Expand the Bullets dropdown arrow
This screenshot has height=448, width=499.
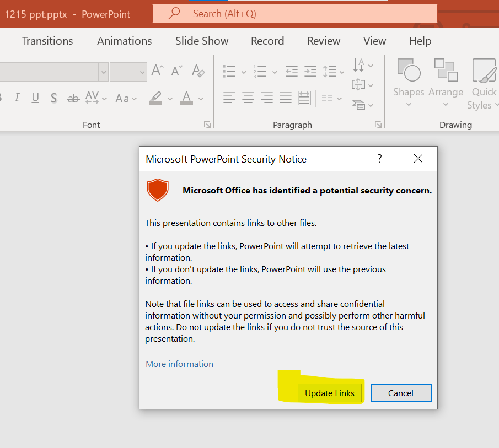(x=244, y=72)
